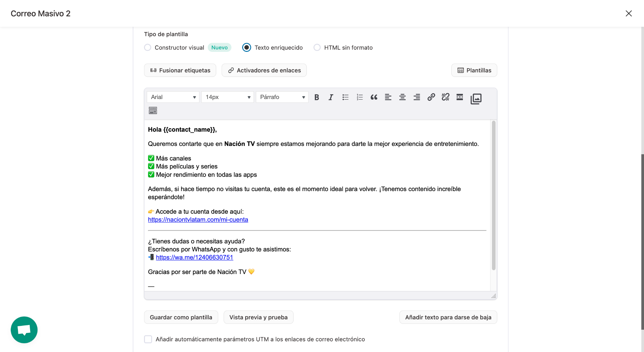Image resolution: width=644 pixels, height=352 pixels.
Task: Open the Párrafo style dropdown
Action: (x=282, y=97)
